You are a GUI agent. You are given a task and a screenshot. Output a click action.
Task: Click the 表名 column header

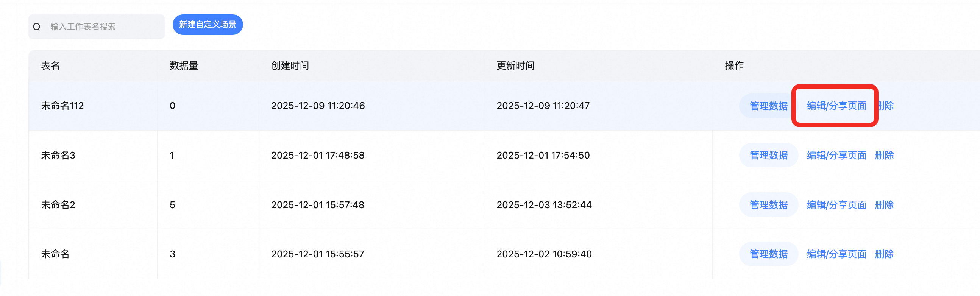51,66
